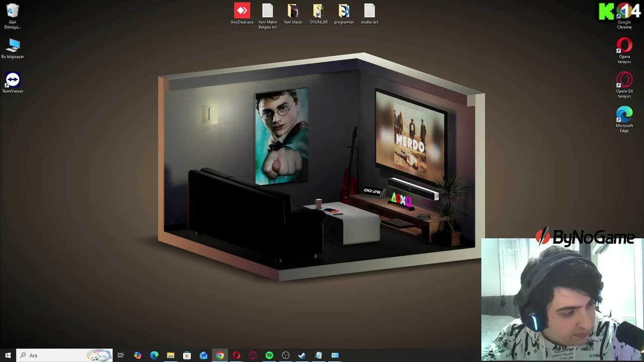The image size is (644, 362).
Task: Select the OYUNLAR folder icon
Action: pyautogui.click(x=318, y=14)
